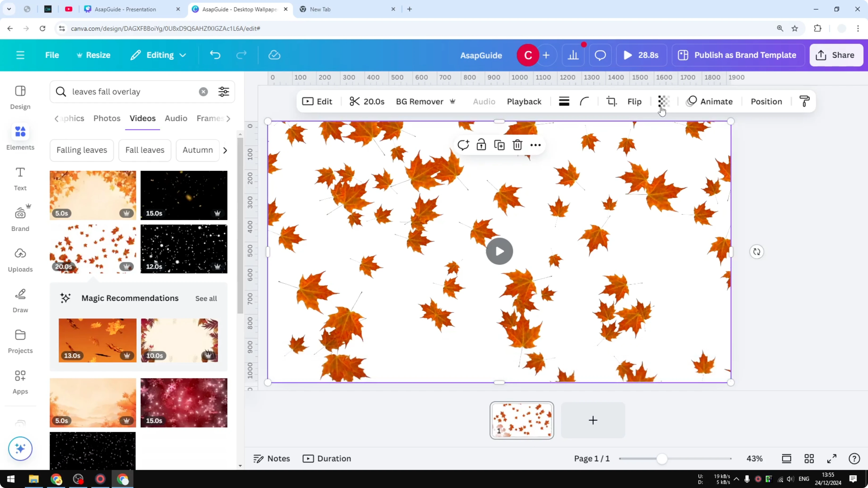Open the comments panel in the header

600,55
